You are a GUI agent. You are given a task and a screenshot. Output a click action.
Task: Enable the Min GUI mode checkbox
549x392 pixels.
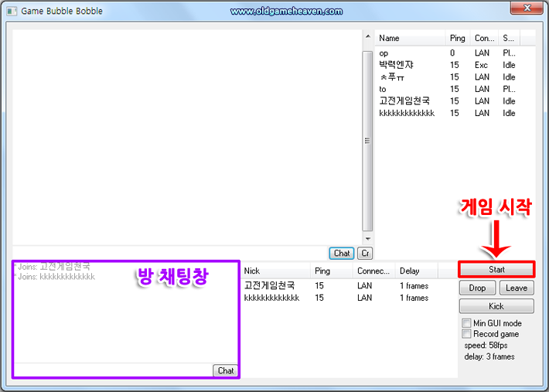[x=466, y=322]
